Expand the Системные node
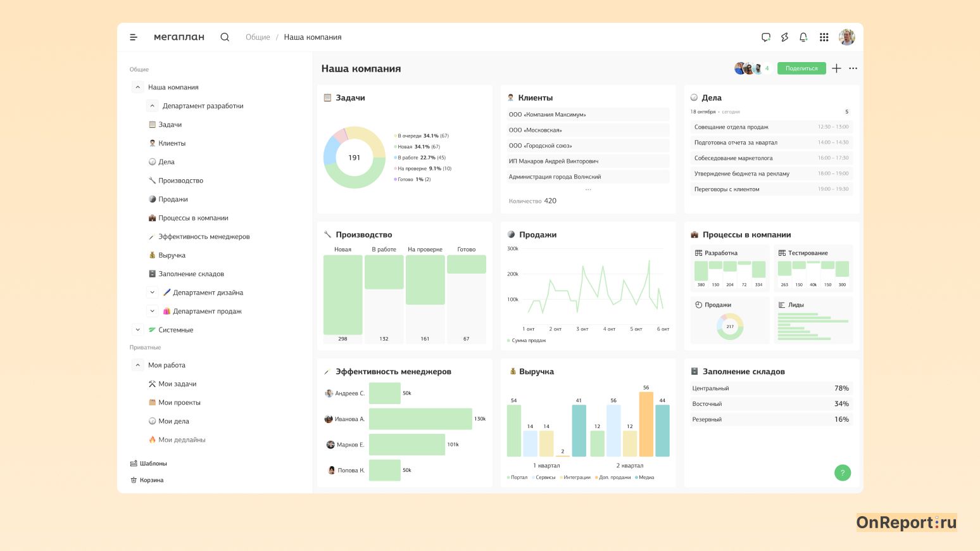 [137, 330]
